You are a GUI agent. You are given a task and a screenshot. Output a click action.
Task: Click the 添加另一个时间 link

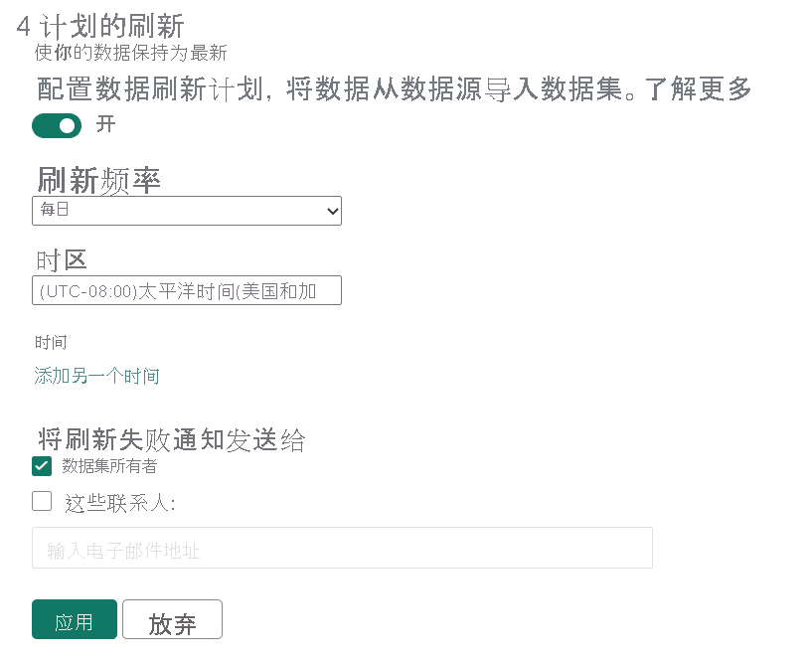97,376
